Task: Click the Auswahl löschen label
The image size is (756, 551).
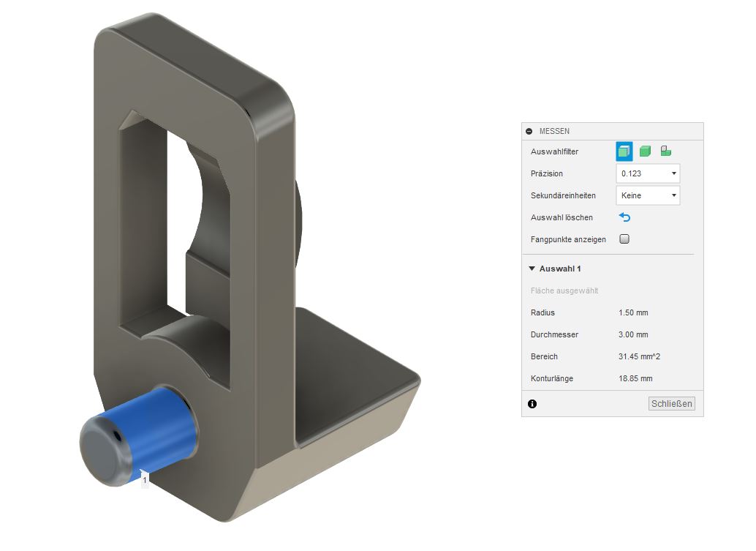Action: click(x=562, y=217)
